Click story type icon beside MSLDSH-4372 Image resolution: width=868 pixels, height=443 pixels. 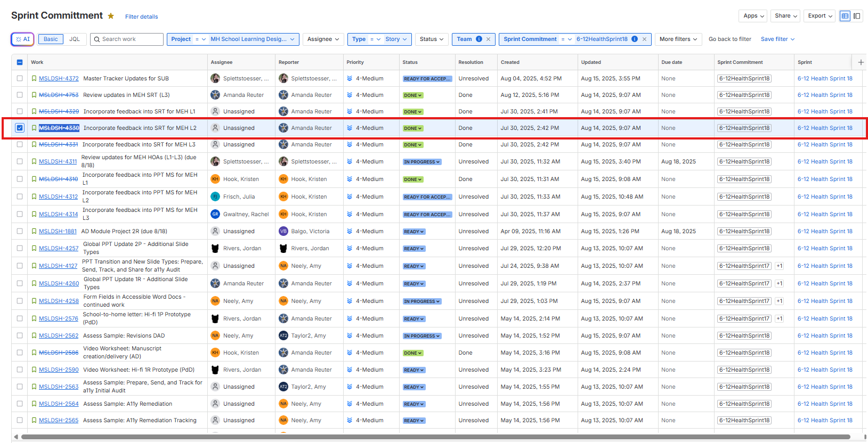pyautogui.click(x=34, y=78)
